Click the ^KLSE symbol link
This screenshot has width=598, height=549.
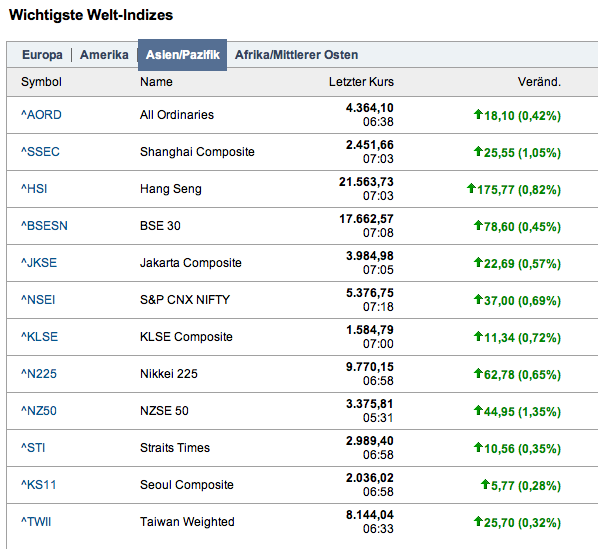point(40,337)
